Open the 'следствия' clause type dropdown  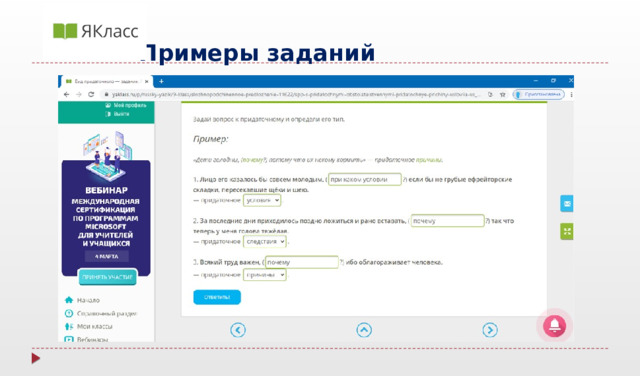point(264,242)
